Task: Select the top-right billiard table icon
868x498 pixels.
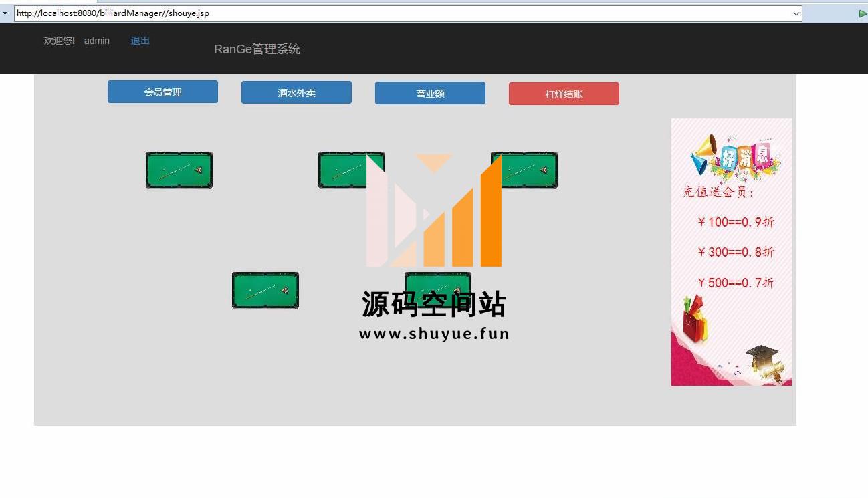Action: pyautogui.click(x=524, y=170)
